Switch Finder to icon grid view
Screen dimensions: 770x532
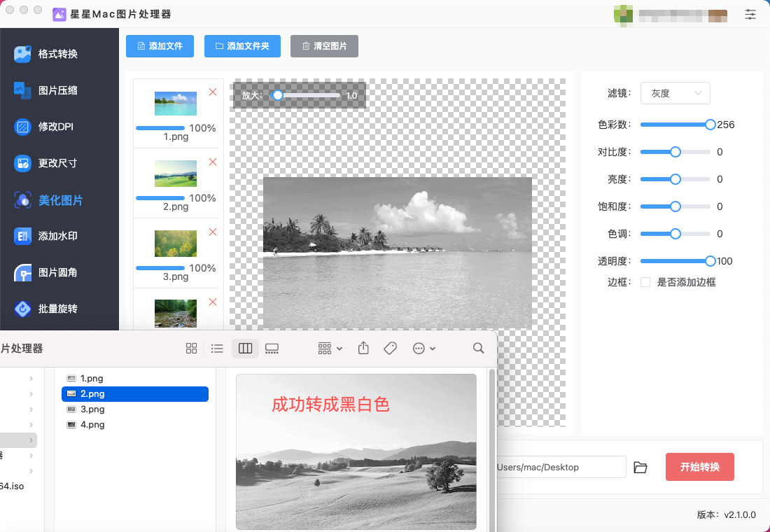[x=191, y=348]
